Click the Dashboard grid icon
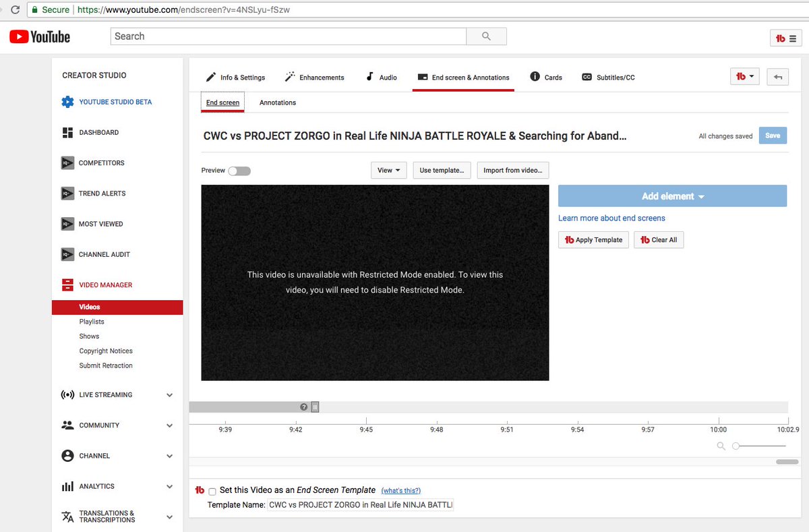This screenshot has width=809, height=532. tap(67, 132)
